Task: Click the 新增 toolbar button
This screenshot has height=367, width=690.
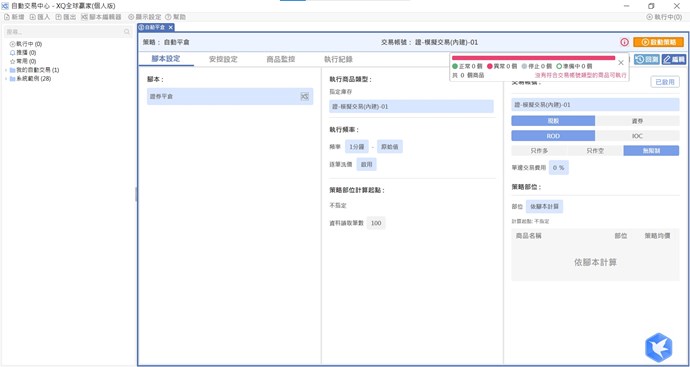Action: coord(14,17)
